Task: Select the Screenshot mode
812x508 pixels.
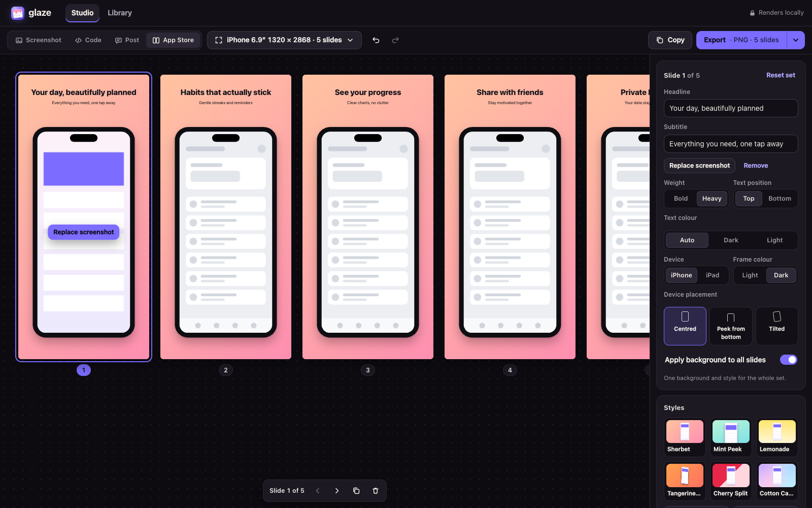Action: [x=39, y=40]
